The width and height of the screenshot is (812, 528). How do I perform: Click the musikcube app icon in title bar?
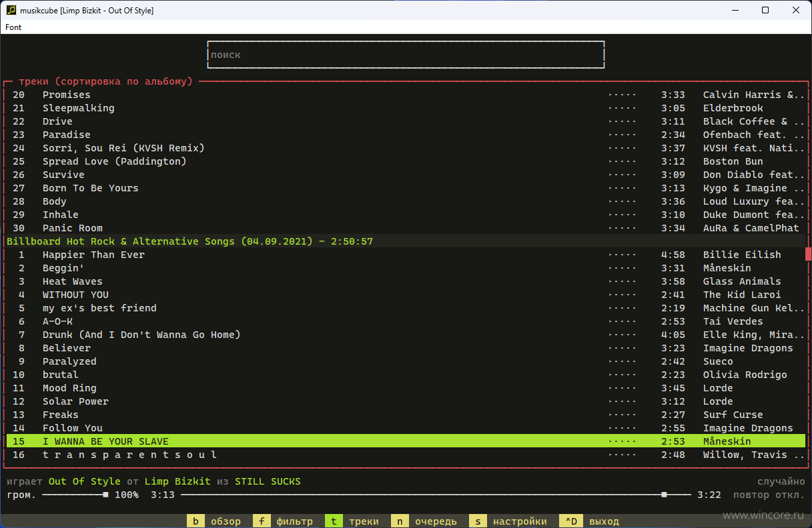[x=11, y=10]
